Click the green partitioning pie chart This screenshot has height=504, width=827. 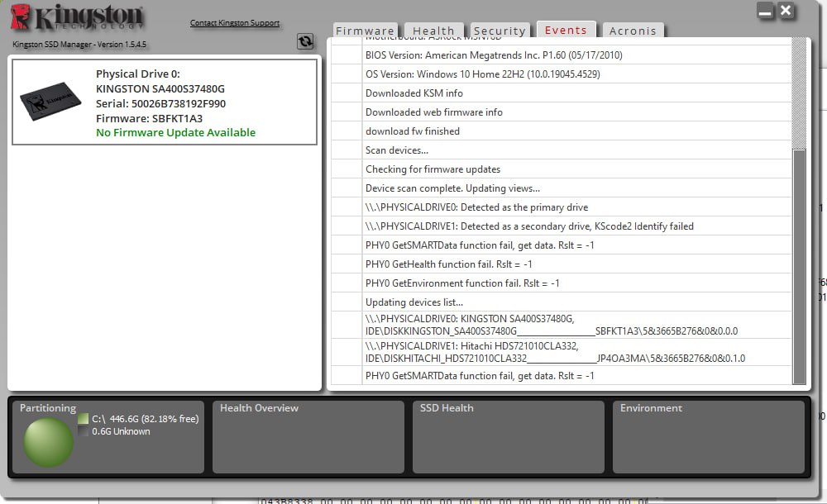point(48,443)
